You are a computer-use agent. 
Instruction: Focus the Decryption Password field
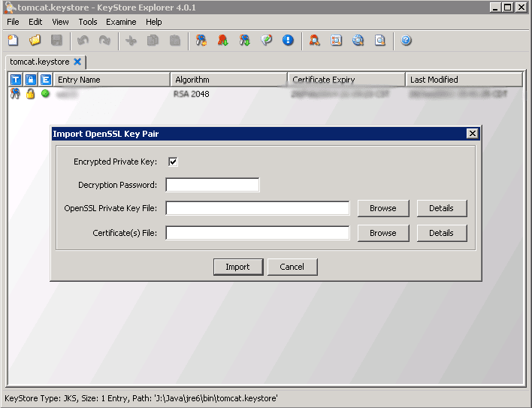coord(213,185)
